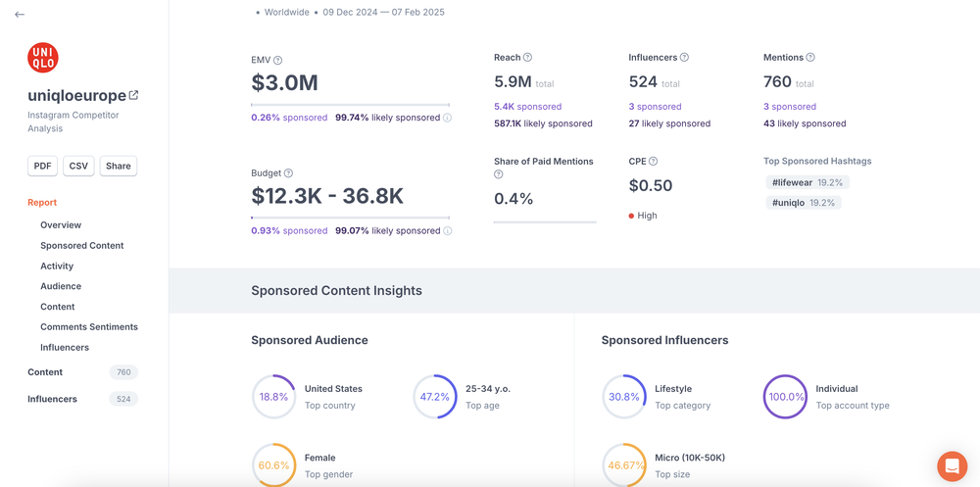Viewport: 980px width, 487px height.
Task: Click the back arrow icon
Action: (x=20, y=15)
